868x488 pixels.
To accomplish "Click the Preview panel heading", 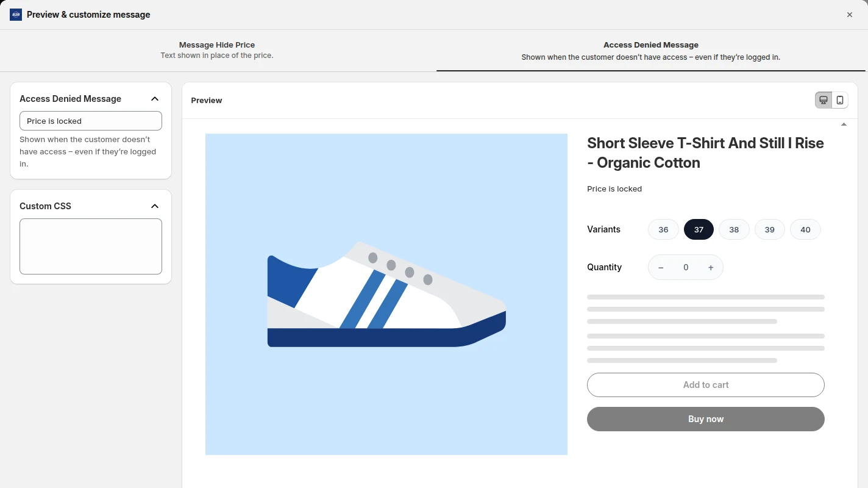I will click(x=207, y=100).
